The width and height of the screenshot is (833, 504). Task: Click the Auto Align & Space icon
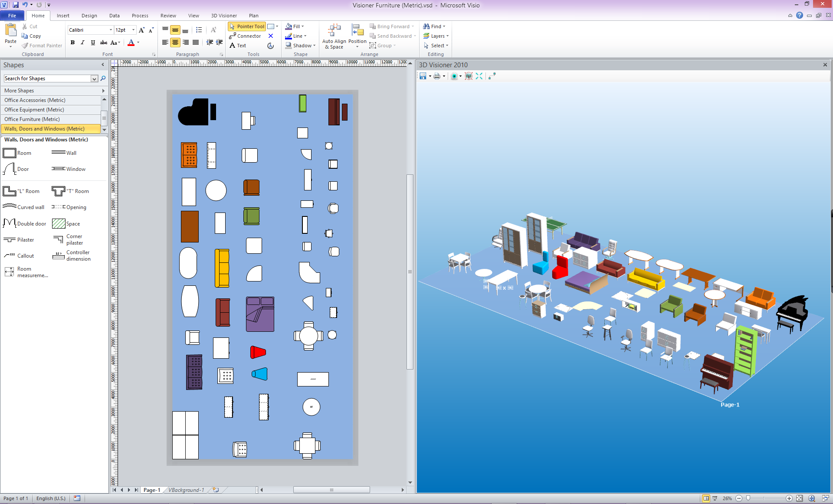click(334, 30)
